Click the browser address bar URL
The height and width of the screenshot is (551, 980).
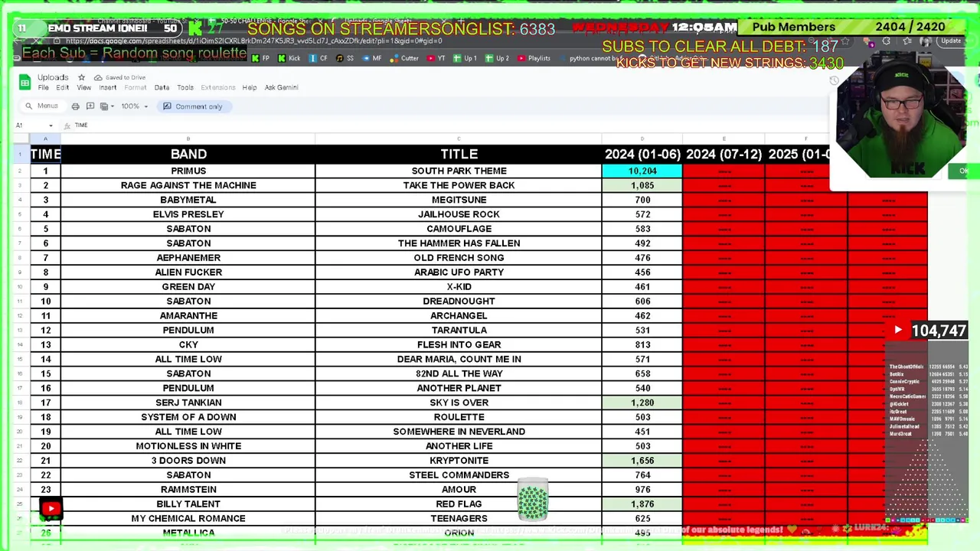(253, 41)
